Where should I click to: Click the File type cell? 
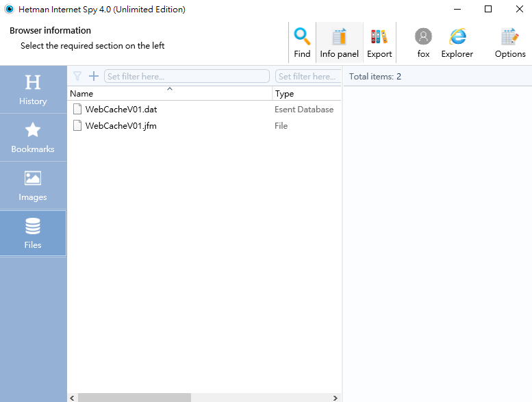[281, 125]
